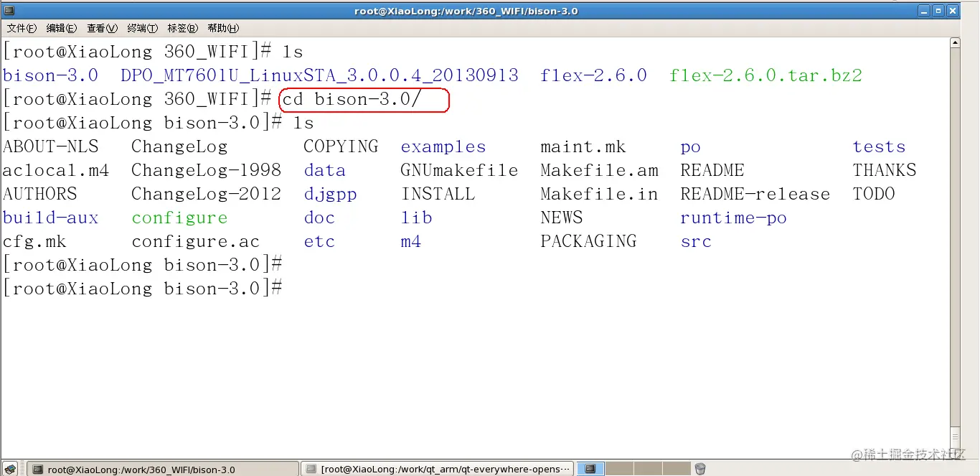Image resolution: width=980 pixels, height=476 pixels.
Task: Click the Makefile.in file name
Action: click(599, 194)
